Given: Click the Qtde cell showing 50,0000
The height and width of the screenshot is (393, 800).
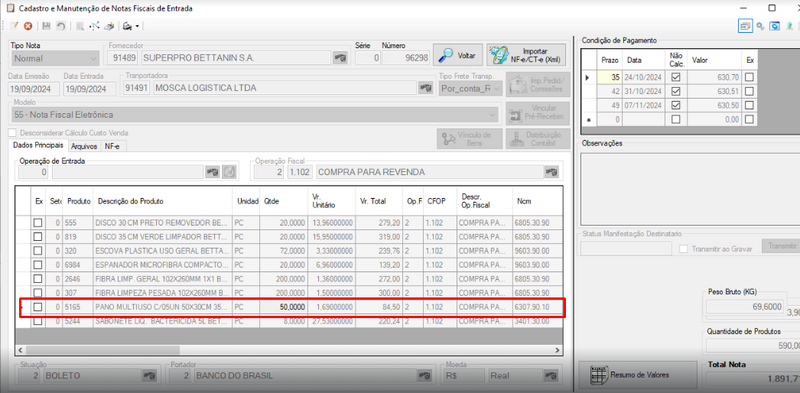Looking at the screenshot, I should (x=284, y=307).
